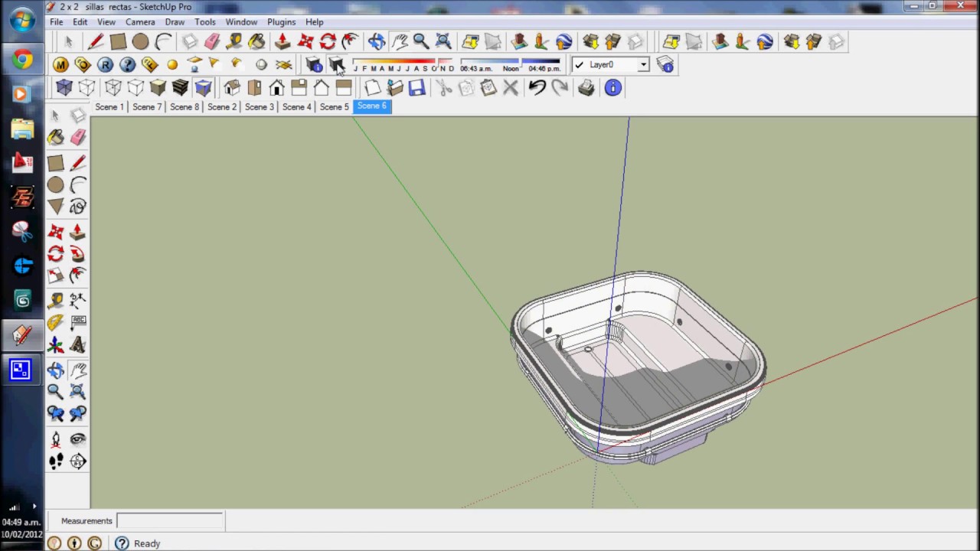Activate the Walk tool

(56, 460)
